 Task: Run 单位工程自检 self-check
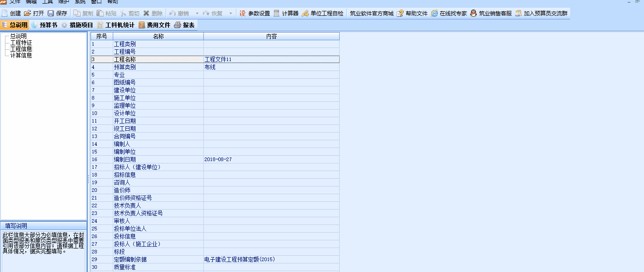pos(322,14)
